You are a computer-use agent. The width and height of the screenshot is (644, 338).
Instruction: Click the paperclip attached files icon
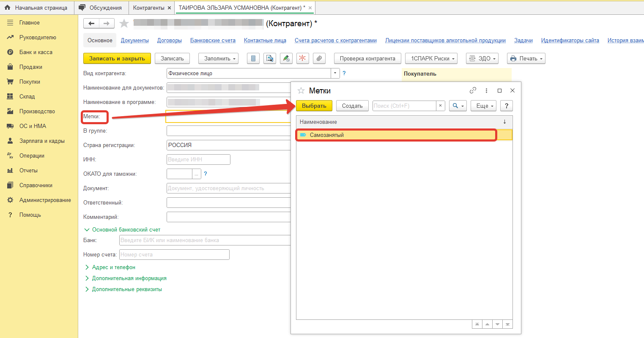pos(320,58)
